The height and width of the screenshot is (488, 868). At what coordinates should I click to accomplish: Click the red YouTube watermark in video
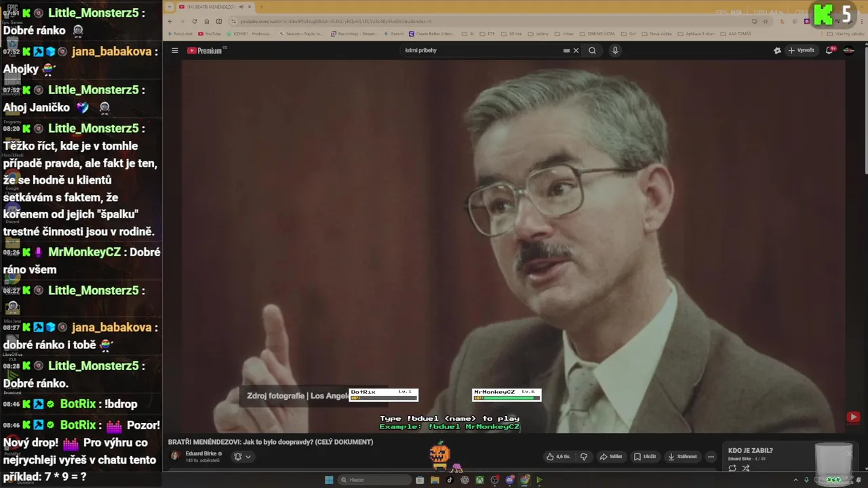coord(853,418)
